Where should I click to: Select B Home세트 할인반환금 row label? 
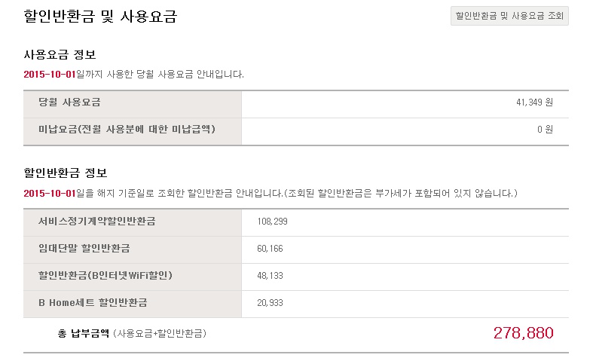pos(93,303)
